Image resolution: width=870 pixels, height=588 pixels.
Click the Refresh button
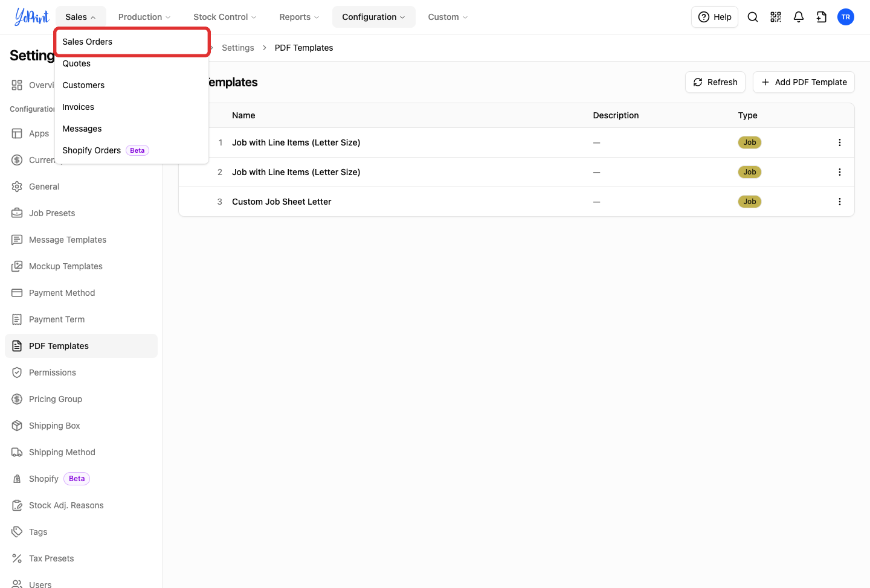pyautogui.click(x=715, y=82)
